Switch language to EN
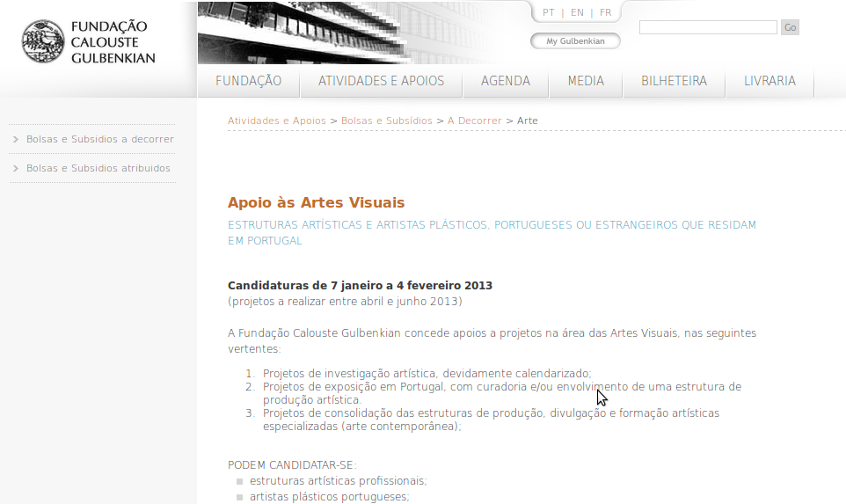846x504 pixels. 577,12
